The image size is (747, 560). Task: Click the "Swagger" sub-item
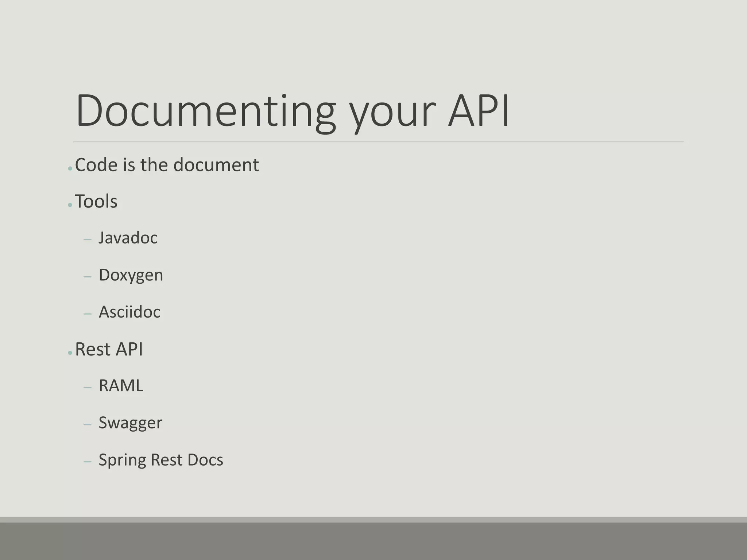(x=130, y=423)
